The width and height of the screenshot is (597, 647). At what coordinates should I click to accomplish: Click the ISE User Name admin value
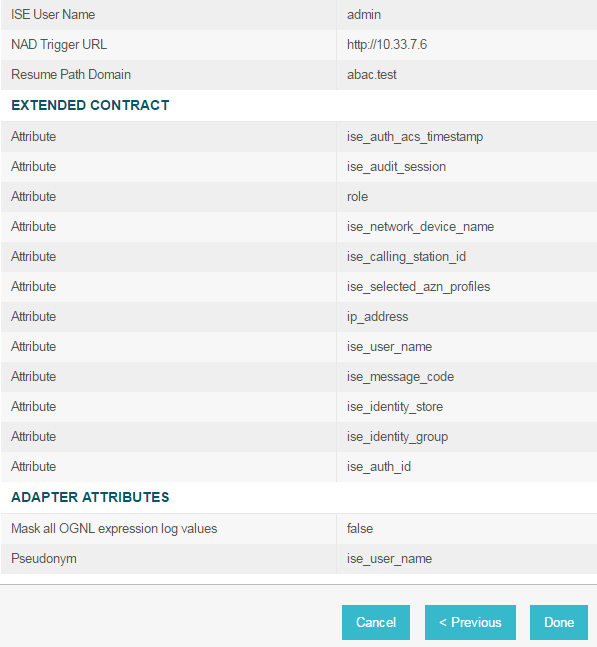coord(364,15)
